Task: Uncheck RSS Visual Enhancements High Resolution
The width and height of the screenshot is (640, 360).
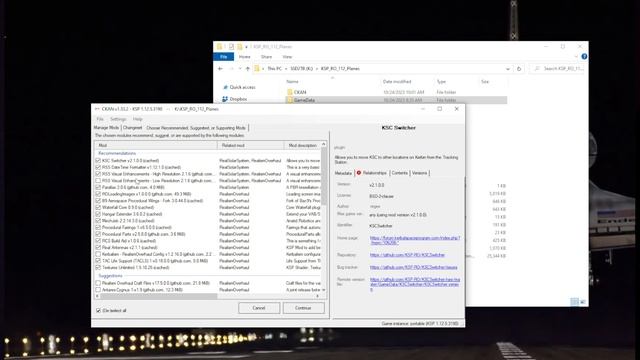Action: 98,174
